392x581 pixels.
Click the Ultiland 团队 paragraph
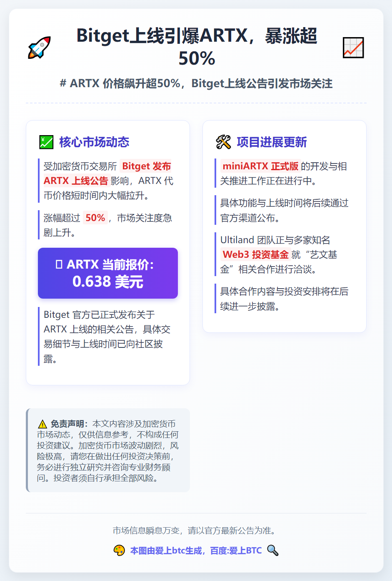pyautogui.click(x=284, y=254)
